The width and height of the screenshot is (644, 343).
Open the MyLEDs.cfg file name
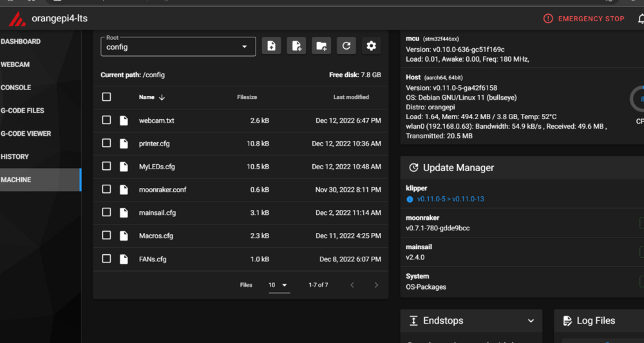point(157,167)
